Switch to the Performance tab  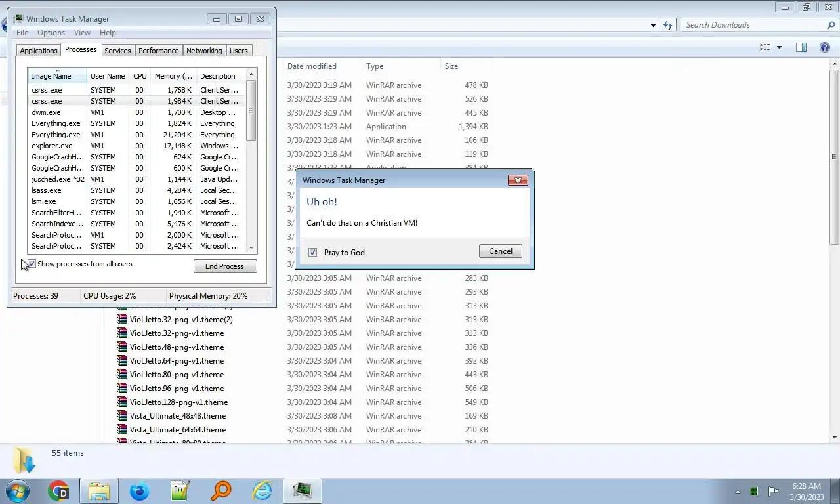(158, 51)
